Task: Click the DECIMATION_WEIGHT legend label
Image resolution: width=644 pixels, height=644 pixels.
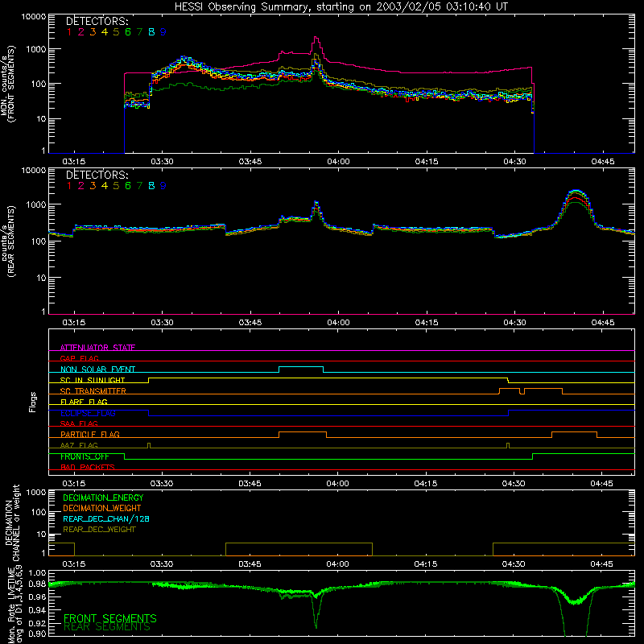Action: coord(102,508)
